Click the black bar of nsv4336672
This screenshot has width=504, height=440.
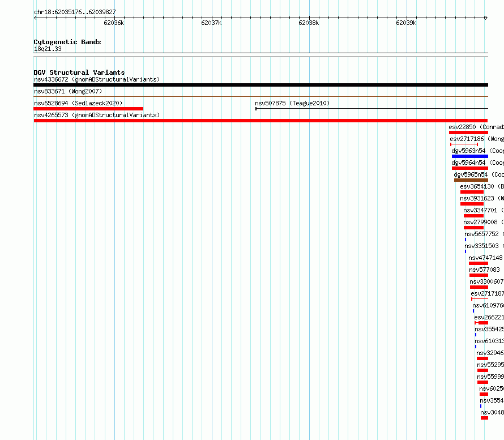tap(260, 85)
